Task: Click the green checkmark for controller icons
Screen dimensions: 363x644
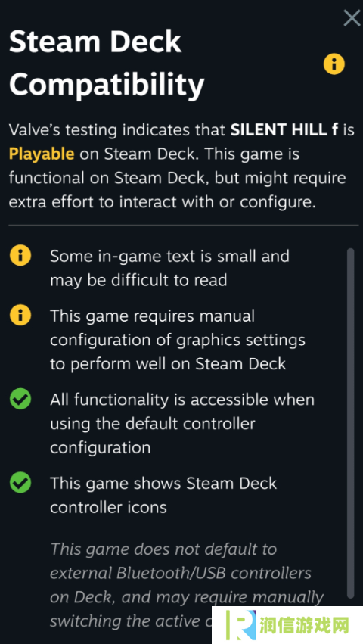Action: tap(20, 483)
